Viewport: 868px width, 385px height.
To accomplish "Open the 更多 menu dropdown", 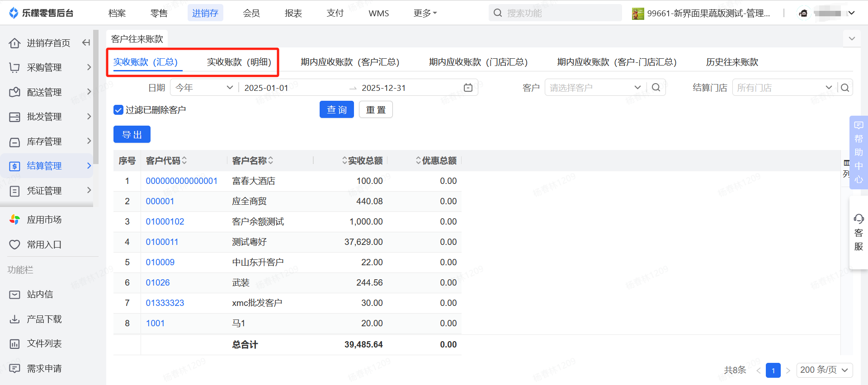I will [x=425, y=13].
